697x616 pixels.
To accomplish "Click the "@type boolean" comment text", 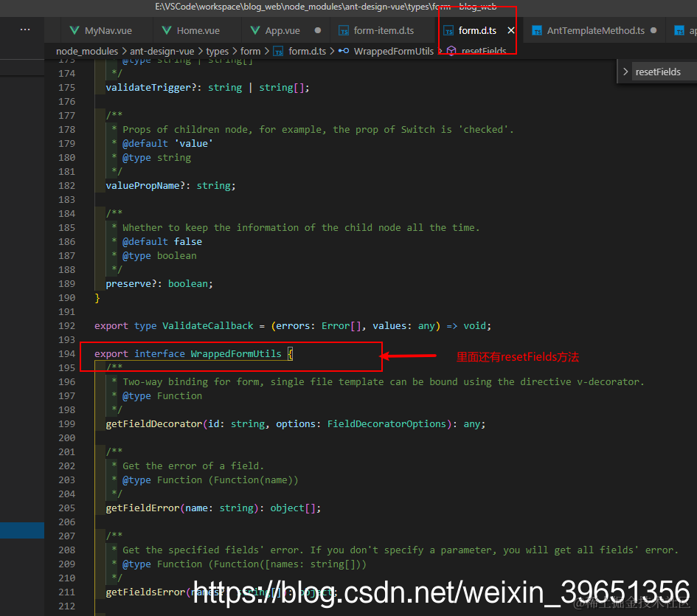I will 159,256.
